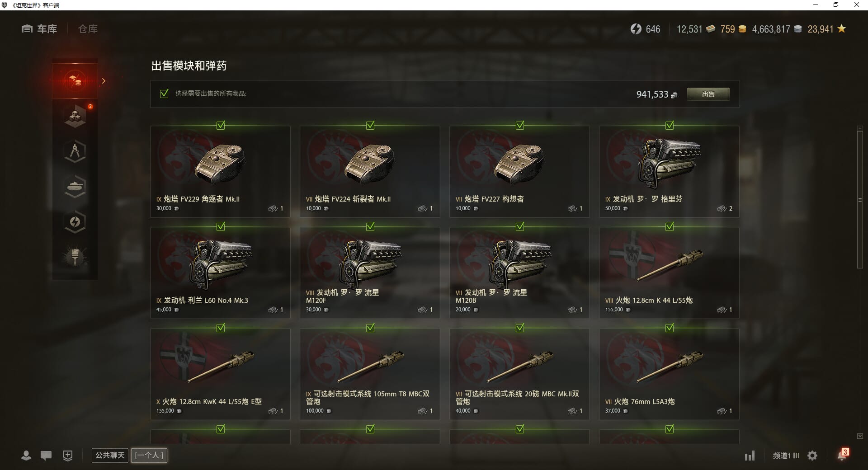Viewport: 868px width, 470px height.
Task: Open the blueprints compass sidebar icon
Action: pyautogui.click(x=75, y=151)
